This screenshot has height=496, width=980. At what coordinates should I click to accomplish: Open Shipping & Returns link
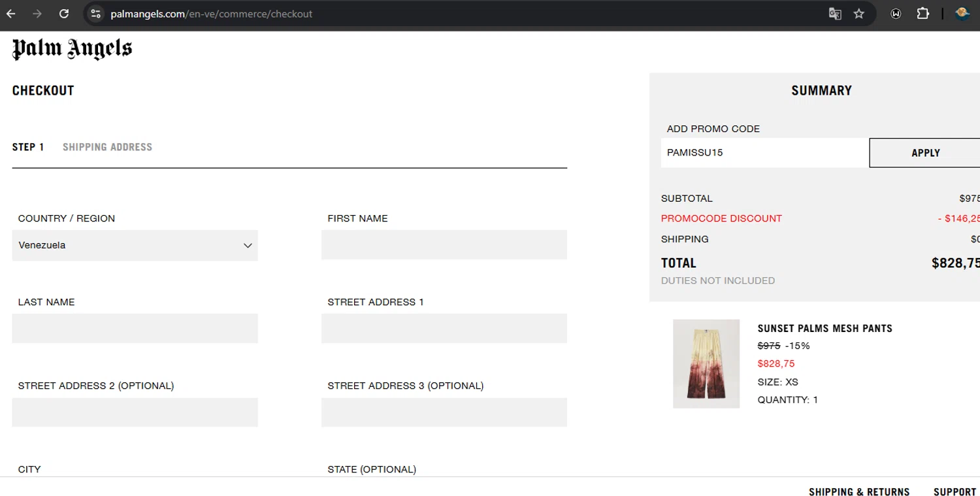click(859, 492)
